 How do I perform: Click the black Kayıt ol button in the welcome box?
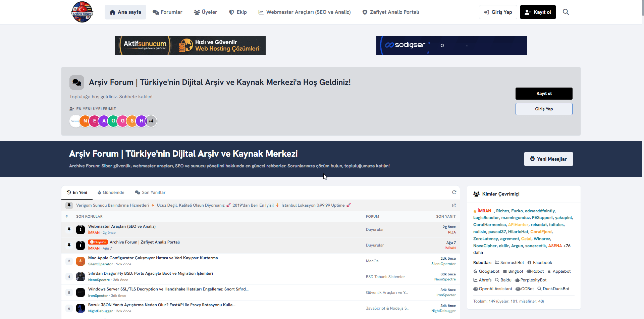(544, 94)
